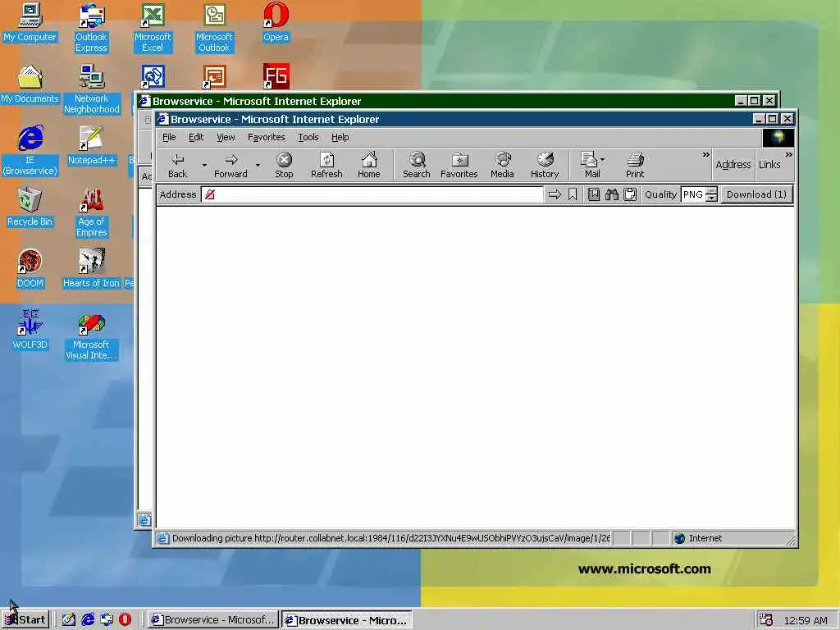The image size is (840, 630).
Task: Open the Favorites toolbar pane
Action: pos(459,165)
